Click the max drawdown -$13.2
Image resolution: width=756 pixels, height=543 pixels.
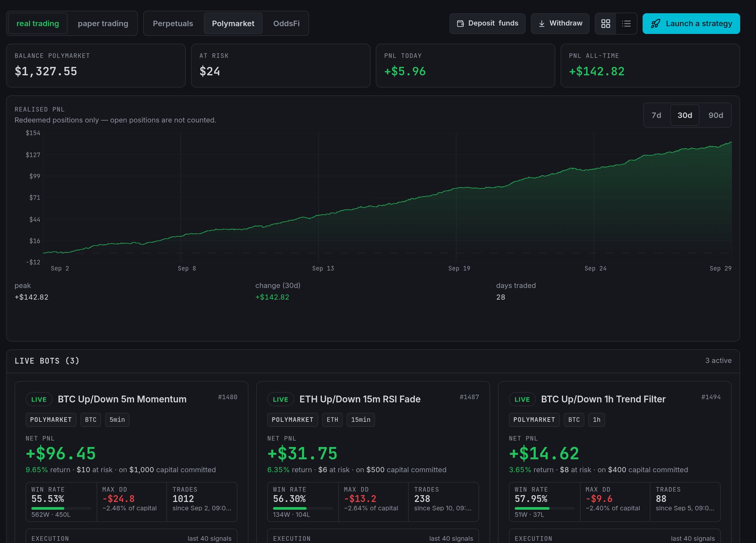click(x=360, y=499)
